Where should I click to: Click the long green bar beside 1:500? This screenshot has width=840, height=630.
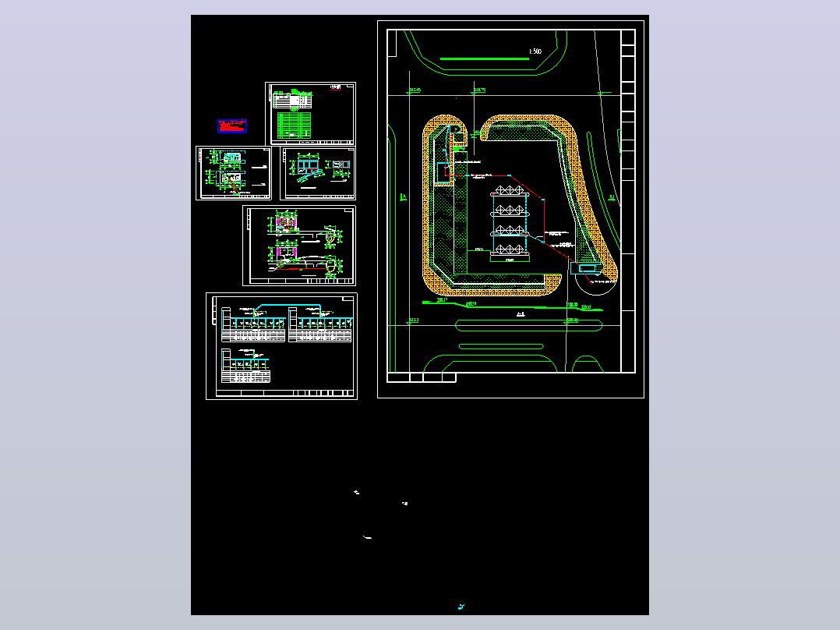pos(485,58)
